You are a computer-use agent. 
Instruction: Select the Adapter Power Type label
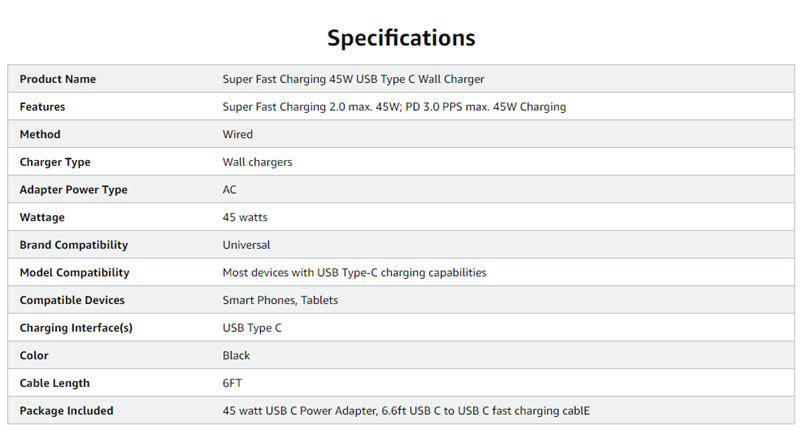(x=73, y=189)
